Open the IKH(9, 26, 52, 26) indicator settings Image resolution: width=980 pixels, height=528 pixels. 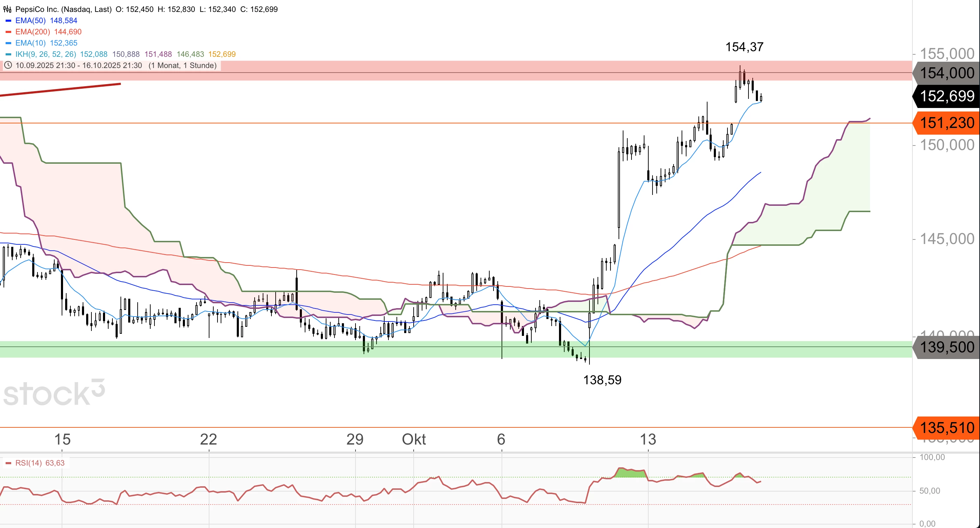(46, 54)
